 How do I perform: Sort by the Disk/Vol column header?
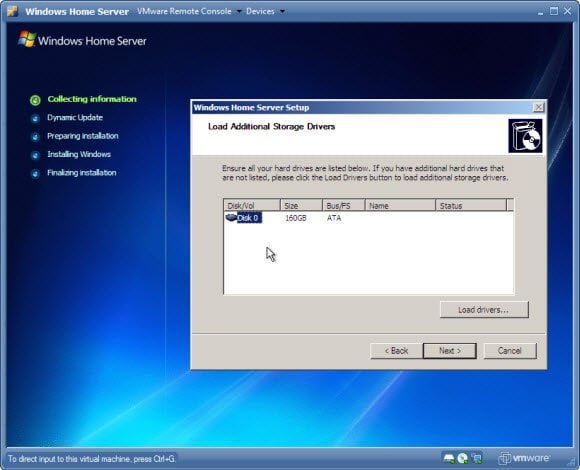(252, 206)
